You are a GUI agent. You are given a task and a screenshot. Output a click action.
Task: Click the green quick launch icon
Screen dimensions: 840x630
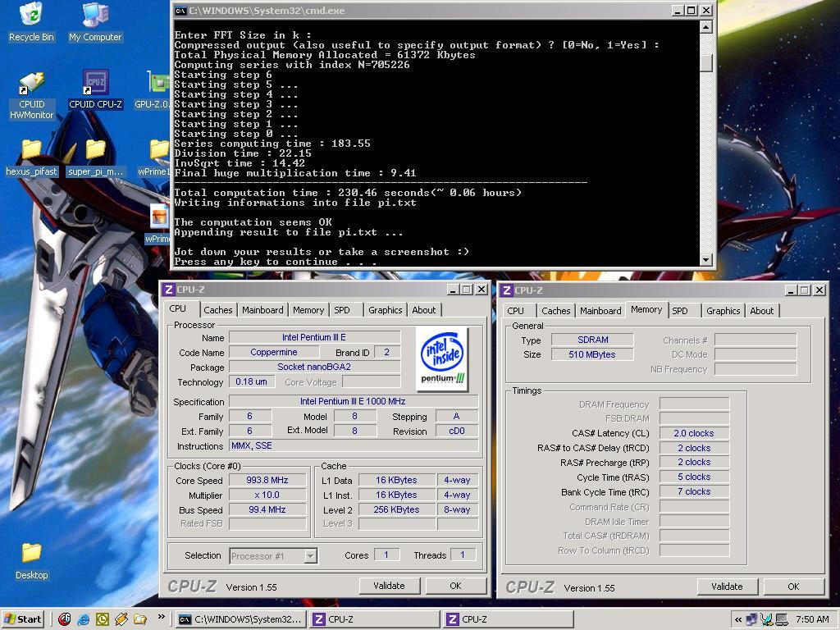(x=103, y=619)
